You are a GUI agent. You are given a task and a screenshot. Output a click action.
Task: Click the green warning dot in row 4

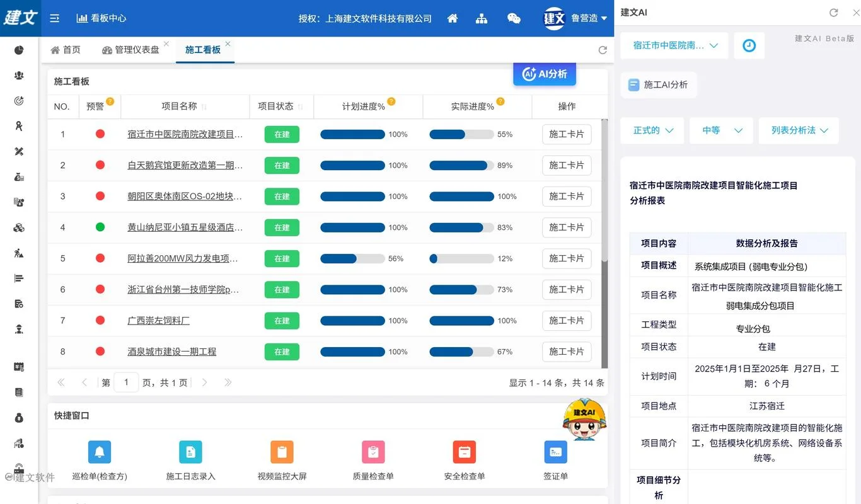pyautogui.click(x=100, y=227)
